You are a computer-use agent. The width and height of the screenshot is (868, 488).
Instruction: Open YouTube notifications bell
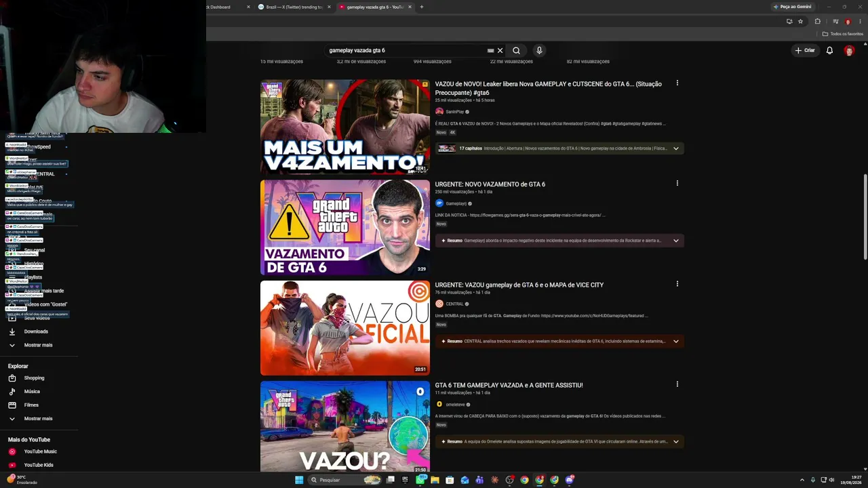pos(829,50)
